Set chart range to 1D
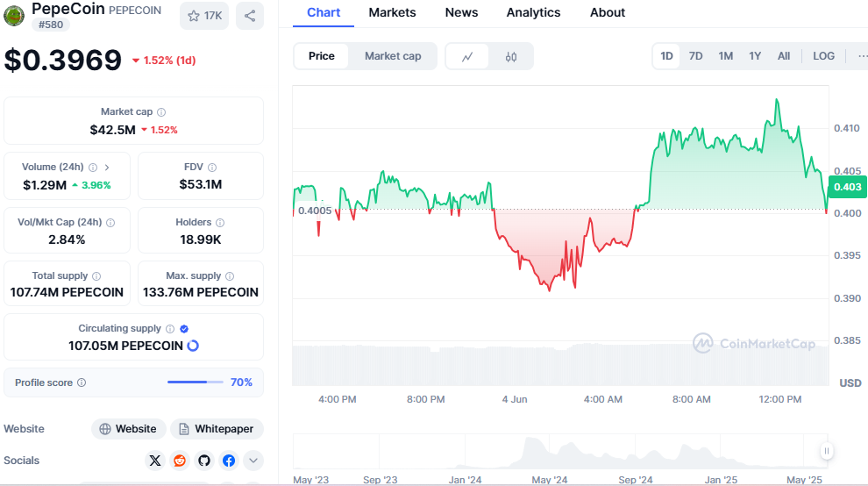868x486 pixels. tap(666, 56)
